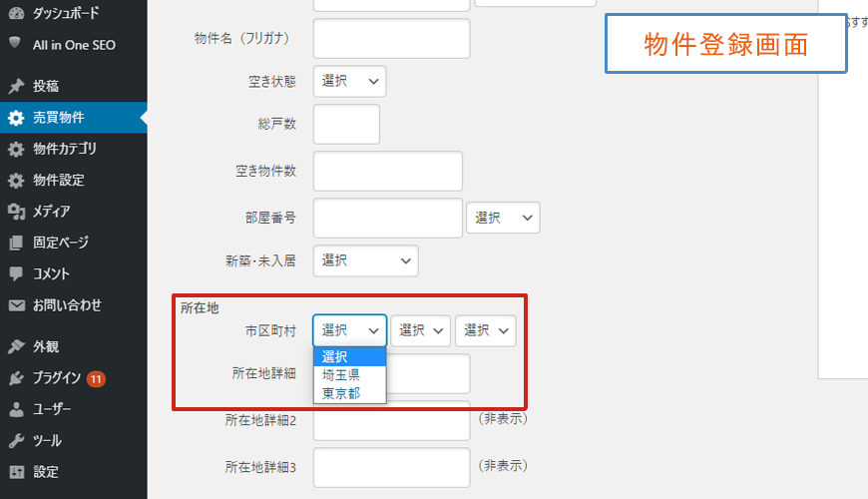Expand the dropdown next to 部屋番号 field
Screen dimensions: 868x499
tap(503, 218)
